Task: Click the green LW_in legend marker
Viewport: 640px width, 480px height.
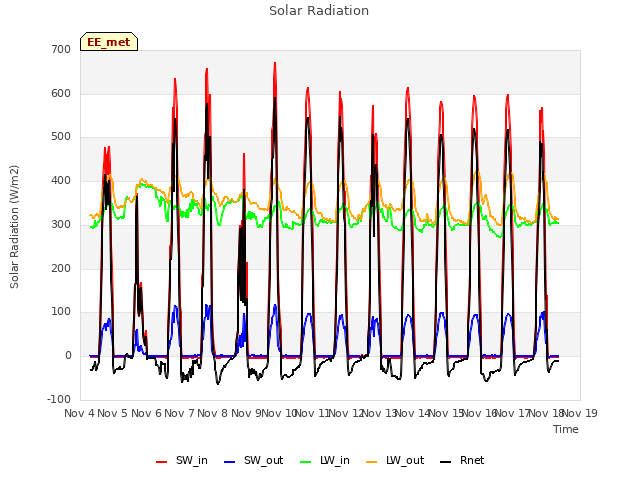Action: [306, 462]
